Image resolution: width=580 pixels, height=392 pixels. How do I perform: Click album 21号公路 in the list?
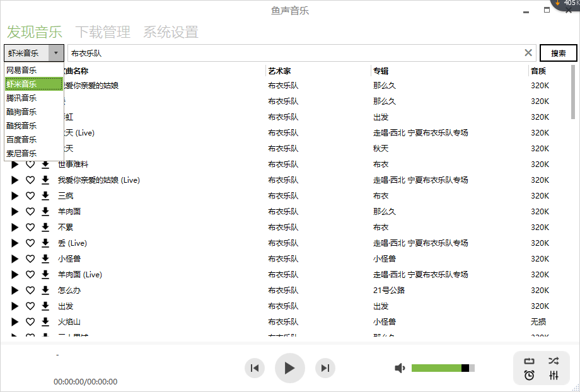pos(389,291)
